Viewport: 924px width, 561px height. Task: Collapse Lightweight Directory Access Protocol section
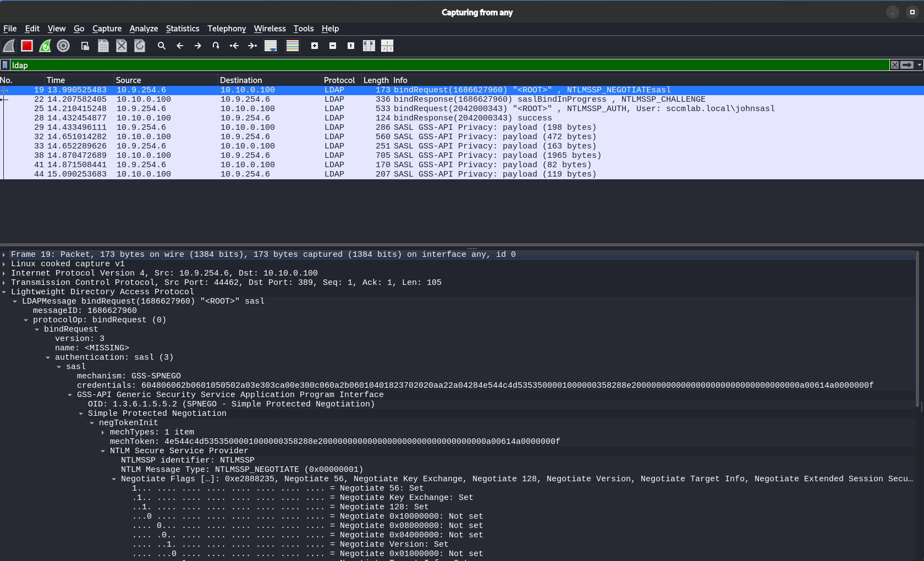[x=4, y=292]
